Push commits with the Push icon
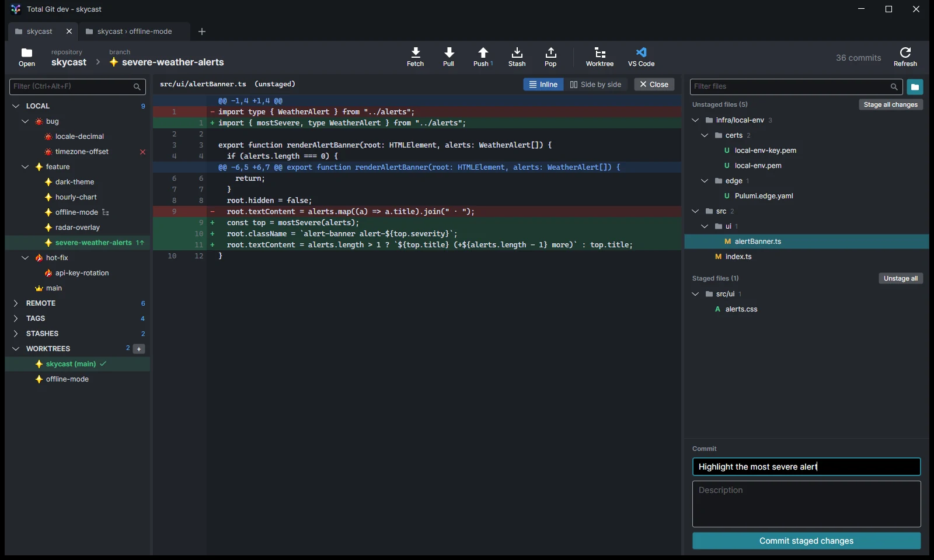Image resolution: width=934 pixels, height=560 pixels. point(483,57)
